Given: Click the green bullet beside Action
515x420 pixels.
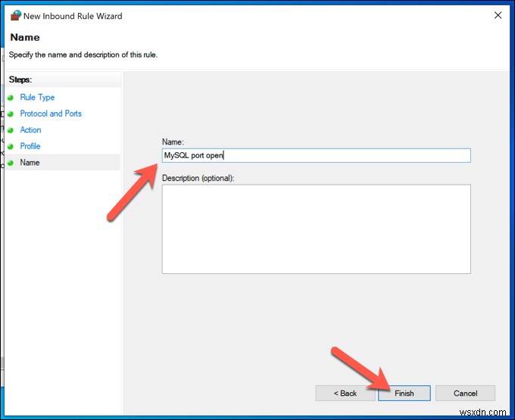Looking at the screenshot, I should tap(11, 130).
